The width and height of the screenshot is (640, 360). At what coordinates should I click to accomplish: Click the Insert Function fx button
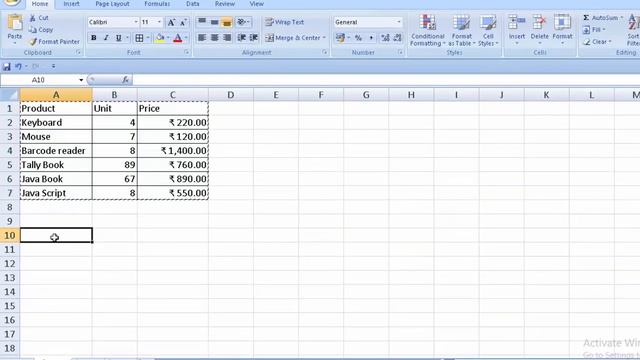coord(125,80)
